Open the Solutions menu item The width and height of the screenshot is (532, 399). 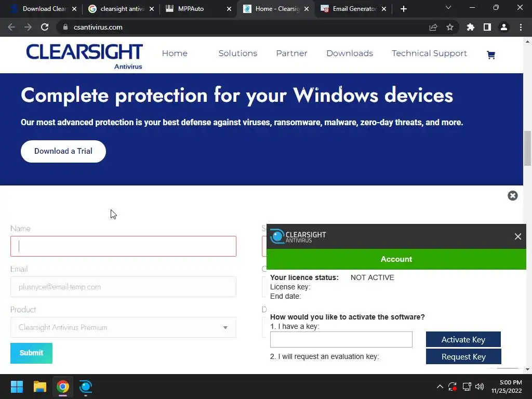(237, 54)
